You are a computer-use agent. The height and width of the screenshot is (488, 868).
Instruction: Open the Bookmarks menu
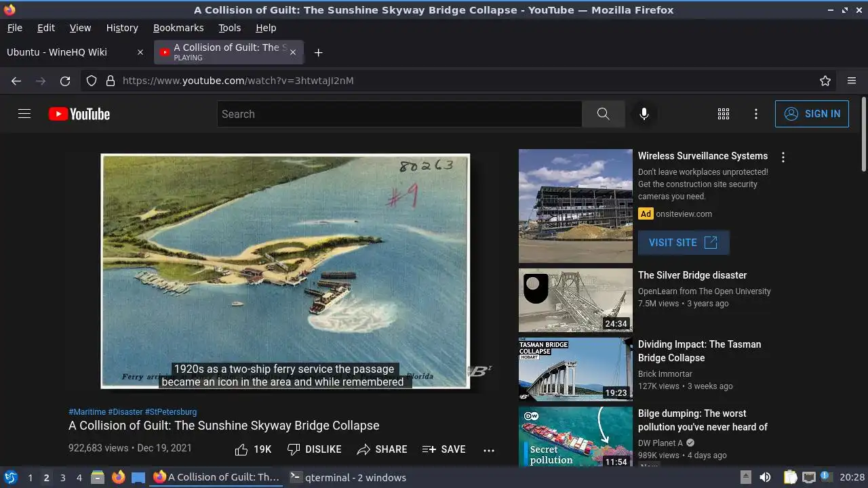178,28
